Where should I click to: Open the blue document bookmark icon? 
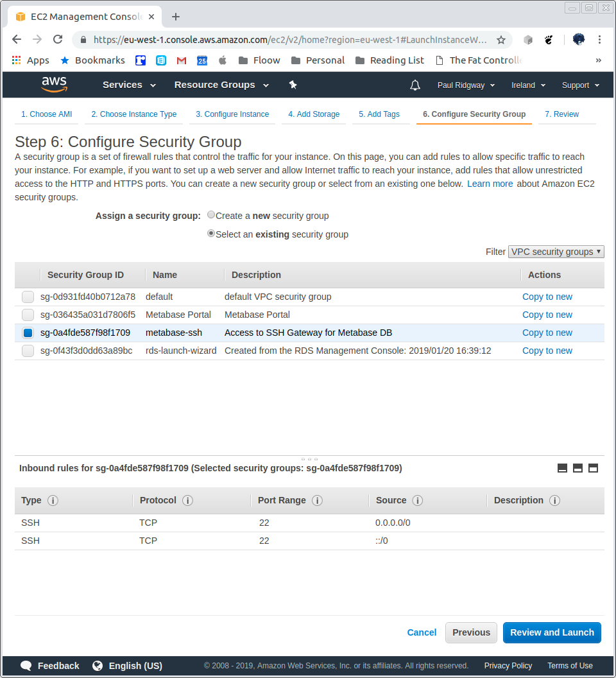pos(161,60)
